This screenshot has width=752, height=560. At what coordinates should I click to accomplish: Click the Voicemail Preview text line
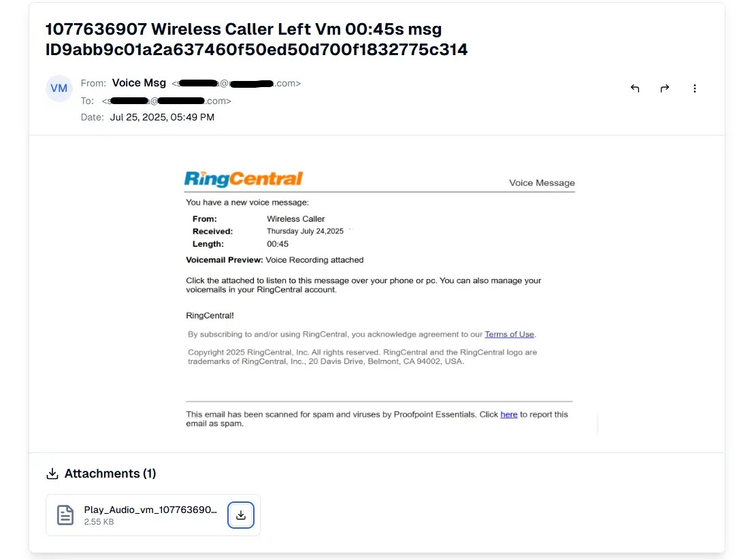pyautogui.click(x=275, y=260)
